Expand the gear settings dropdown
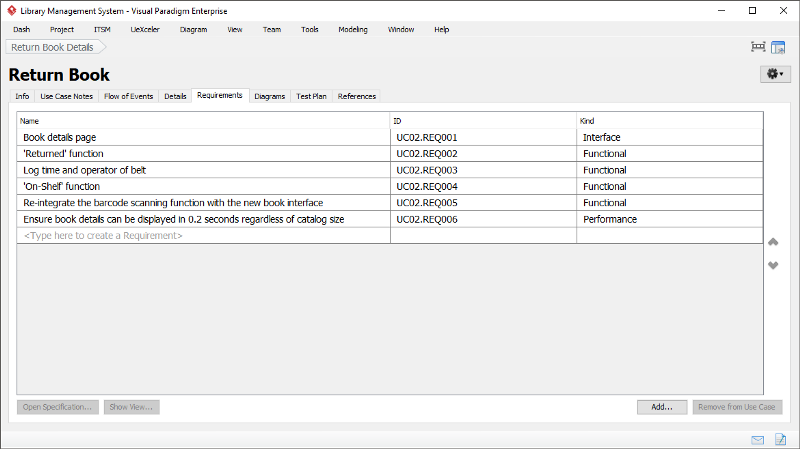 tap(774, 74)
